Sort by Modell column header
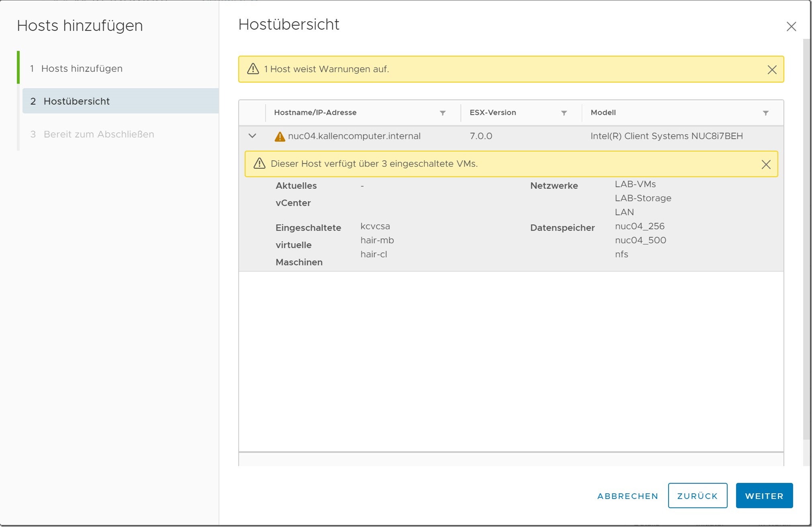Screen dimensions: 812x527 [603, 112]
